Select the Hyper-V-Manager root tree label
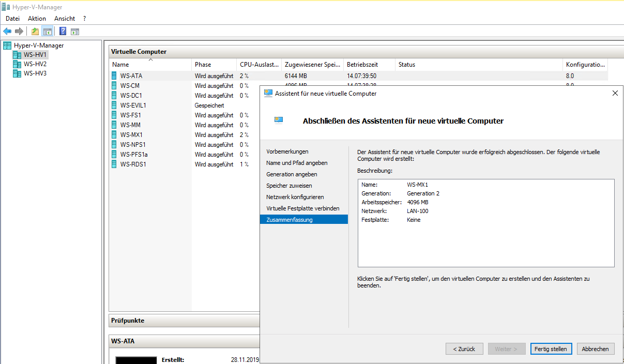 39,45
